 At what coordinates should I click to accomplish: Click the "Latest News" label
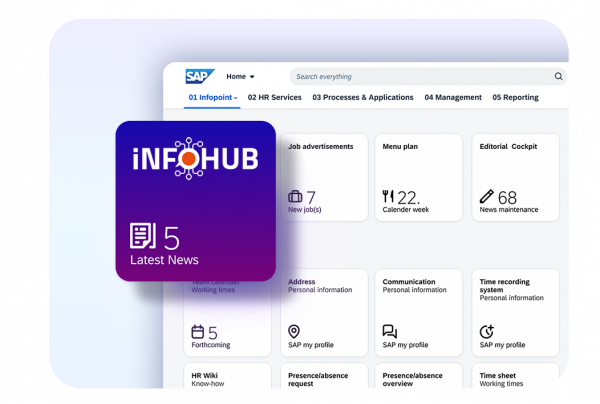164,260
